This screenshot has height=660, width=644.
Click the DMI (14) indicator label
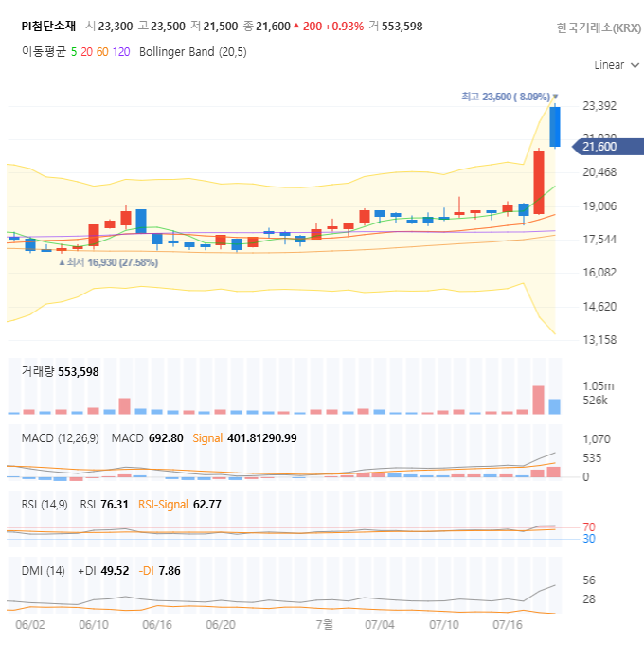click(x=43, y=571)
